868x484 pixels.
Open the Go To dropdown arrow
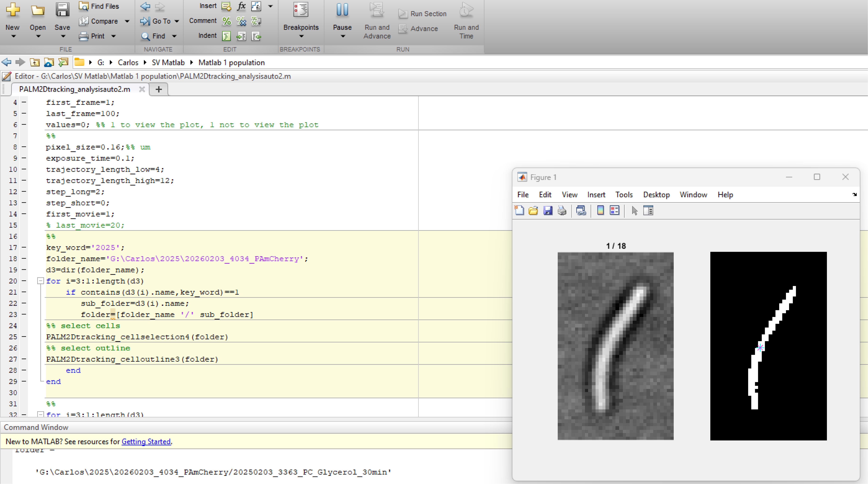coord(177,21)
